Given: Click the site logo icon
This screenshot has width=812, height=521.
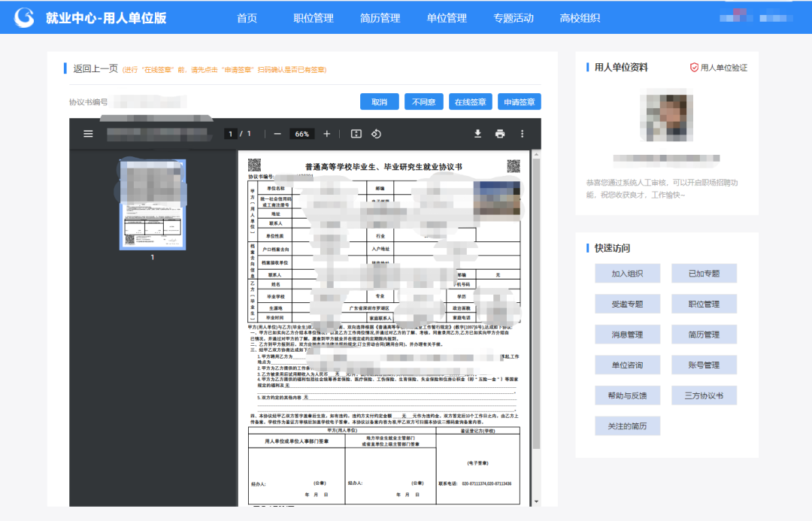Looking at the screenshot, I should click(x=24, y=17).
